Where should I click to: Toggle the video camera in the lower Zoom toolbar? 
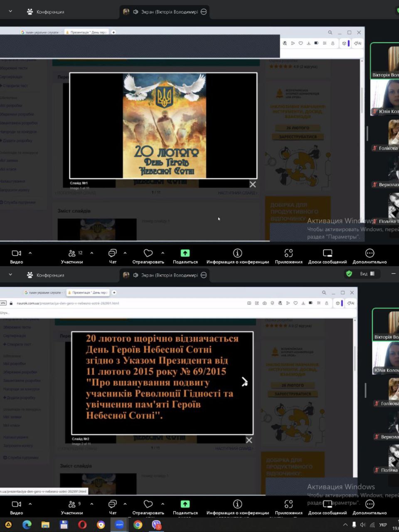17,507
